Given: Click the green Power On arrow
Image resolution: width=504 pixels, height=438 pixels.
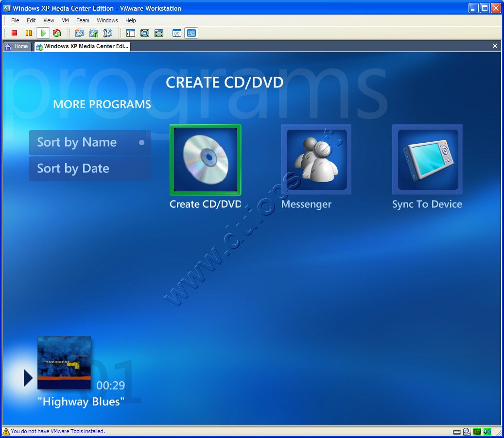Looking at the screenshot, I should [x=43, y=33].
